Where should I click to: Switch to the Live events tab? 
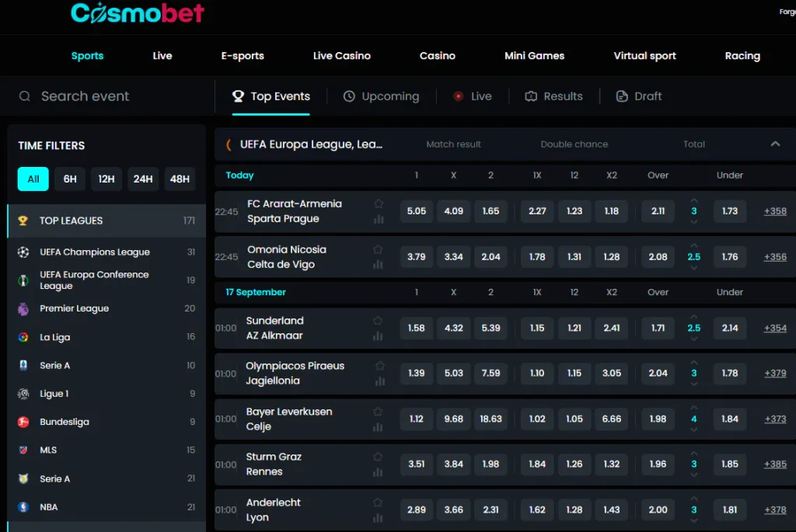pyautogui.click(x=473, y=96)
